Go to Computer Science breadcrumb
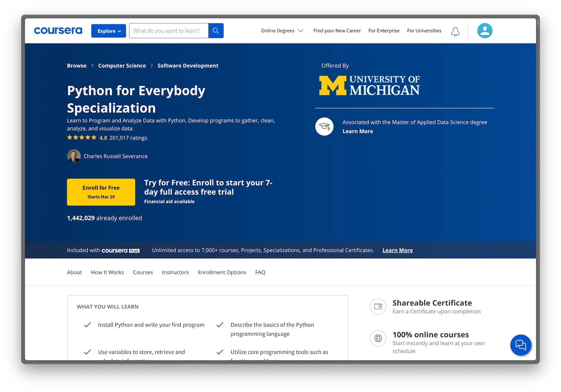The height and width of the screenshot is (392, 561). [x=122, y=66]
